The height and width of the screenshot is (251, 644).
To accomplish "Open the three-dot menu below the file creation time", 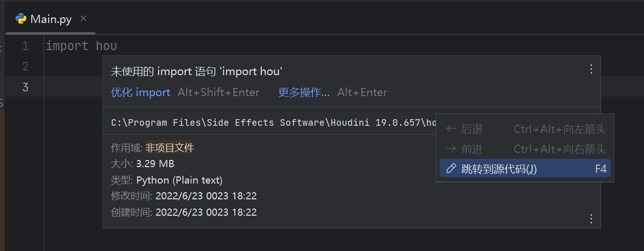I will (x=591, y=219).
